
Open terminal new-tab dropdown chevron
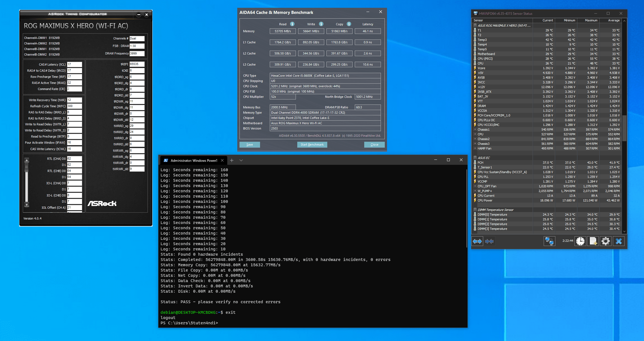point(241,160)
